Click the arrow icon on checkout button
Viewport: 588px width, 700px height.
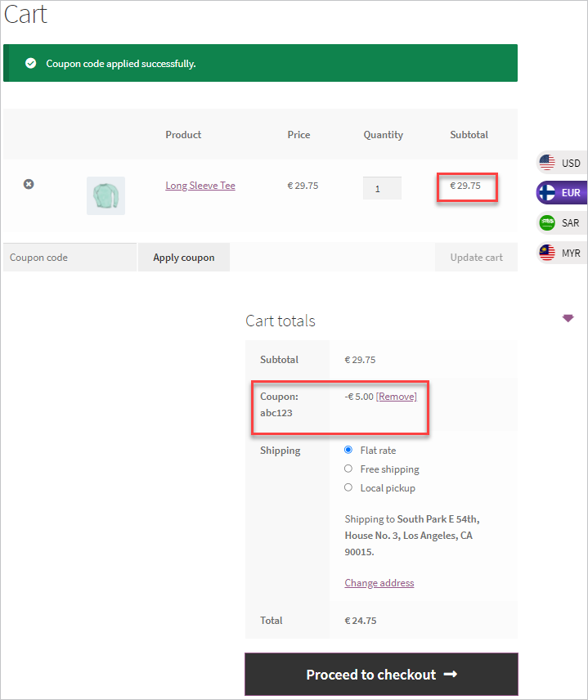coord(450,675)
